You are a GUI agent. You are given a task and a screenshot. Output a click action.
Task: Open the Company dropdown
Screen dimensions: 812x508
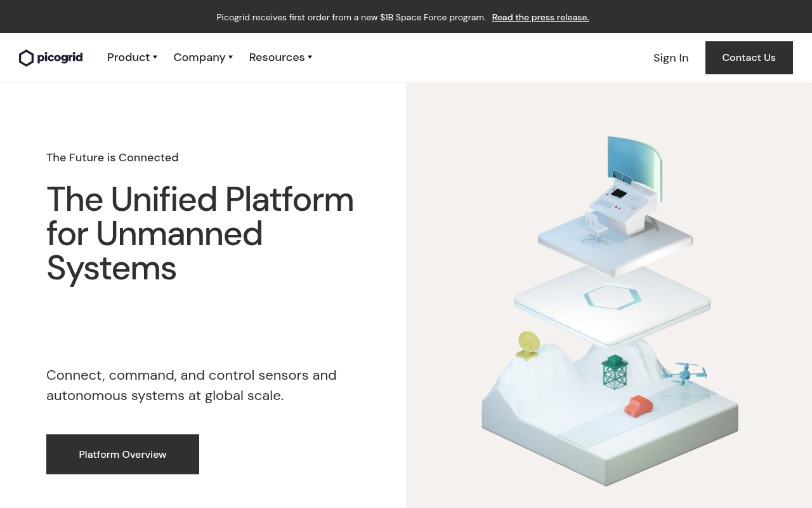pyautogui.click(x=199, y=57)
